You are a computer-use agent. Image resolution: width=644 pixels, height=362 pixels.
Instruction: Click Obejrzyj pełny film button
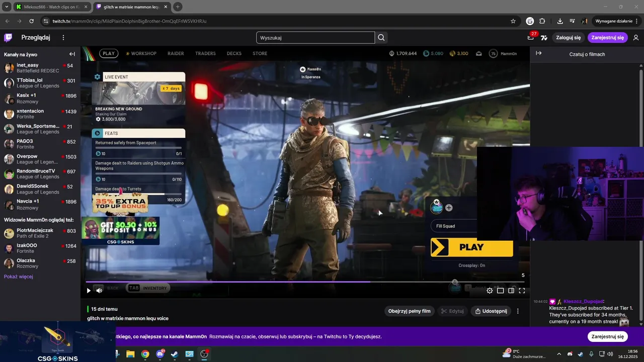click(x=410, y=311)
